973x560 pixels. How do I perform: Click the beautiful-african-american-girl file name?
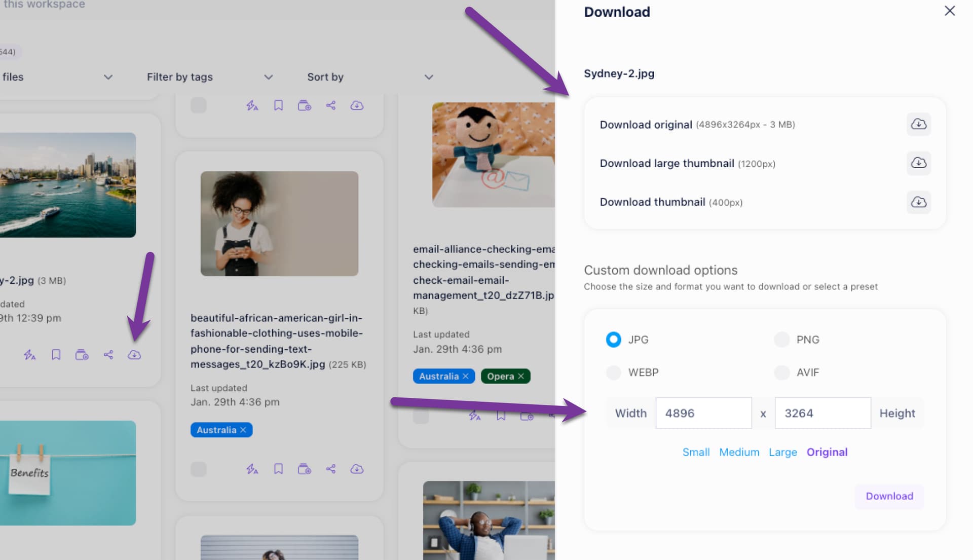coord(277,341)
